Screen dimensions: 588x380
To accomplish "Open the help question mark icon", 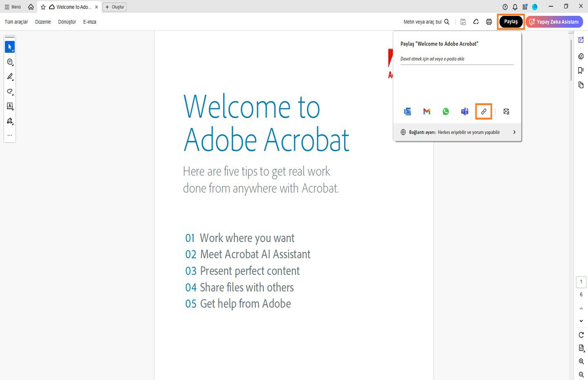I will coord(505,7).
